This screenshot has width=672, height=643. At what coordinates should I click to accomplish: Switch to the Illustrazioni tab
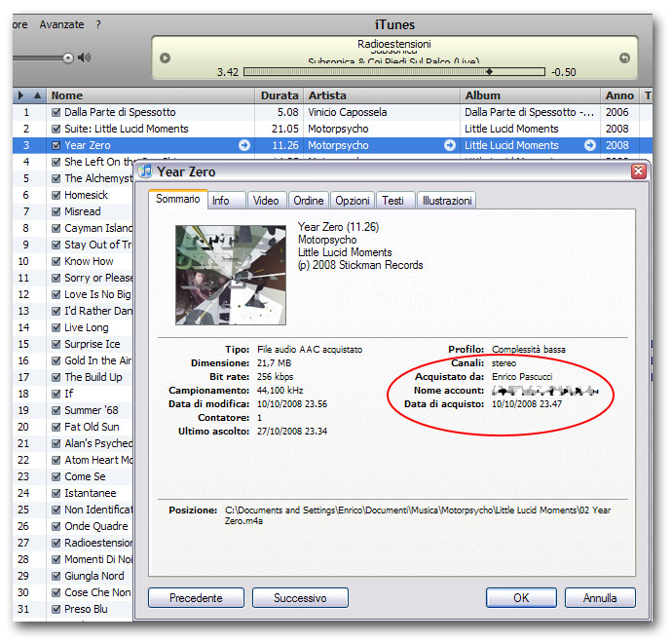click(x=446, y=201)
